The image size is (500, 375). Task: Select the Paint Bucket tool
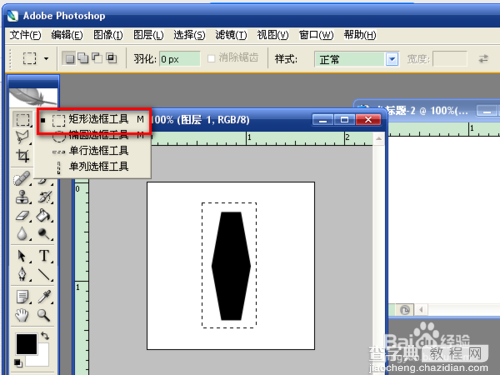pos(45,216)
